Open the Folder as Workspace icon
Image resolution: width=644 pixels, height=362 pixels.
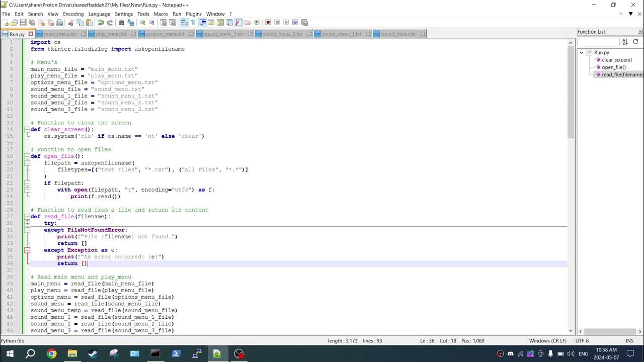pos(247,22)
